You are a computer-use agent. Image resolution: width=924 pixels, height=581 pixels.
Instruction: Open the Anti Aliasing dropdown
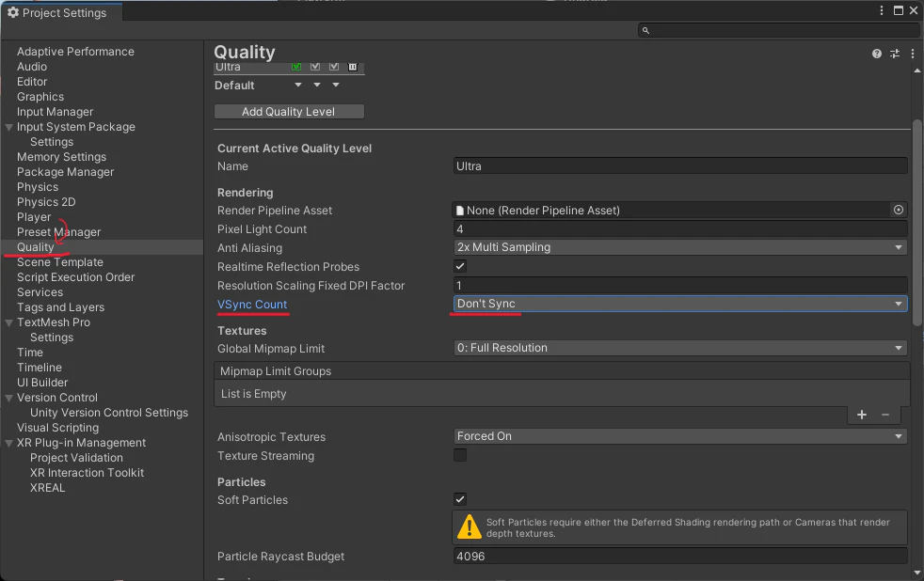coord(680,247)
